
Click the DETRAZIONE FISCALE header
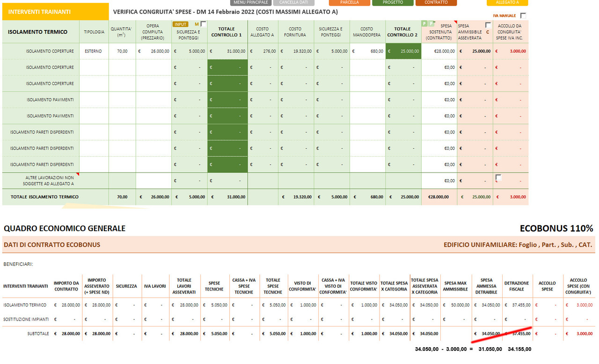517,286
